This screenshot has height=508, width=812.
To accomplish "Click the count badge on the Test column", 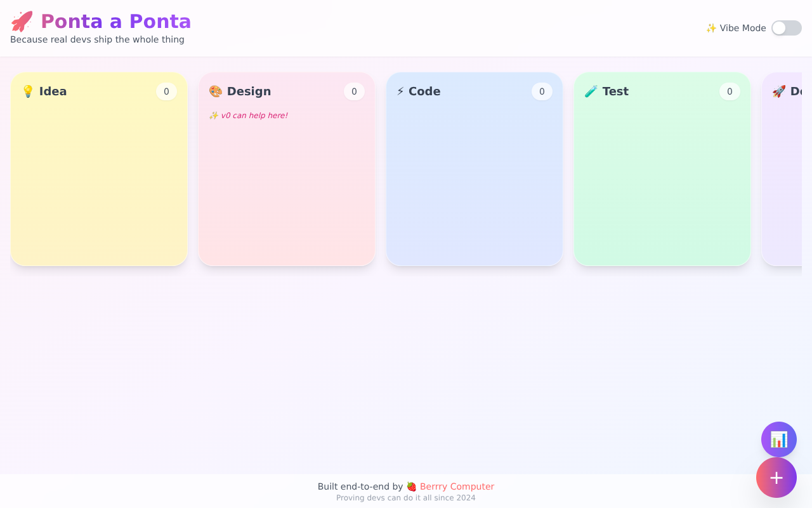I will [x=730, y=91].
